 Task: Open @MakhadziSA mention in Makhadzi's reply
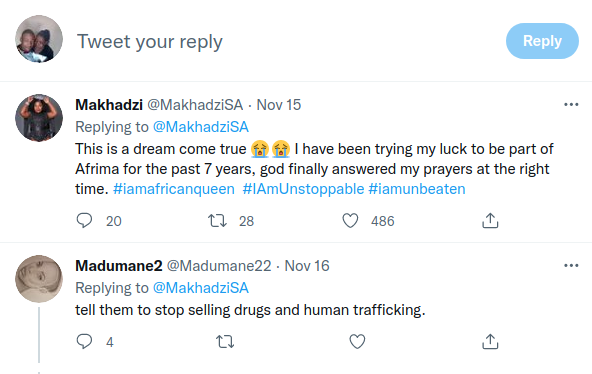tap(200, 127)
